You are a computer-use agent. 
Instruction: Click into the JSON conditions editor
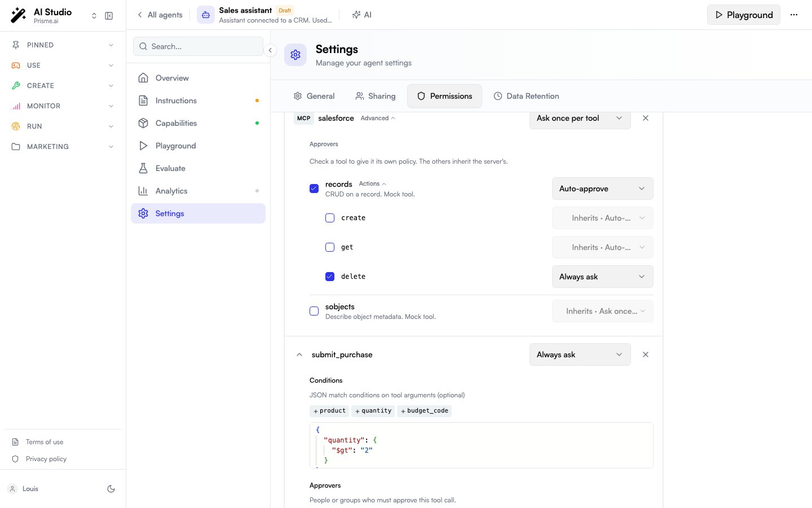pos(482,445)
